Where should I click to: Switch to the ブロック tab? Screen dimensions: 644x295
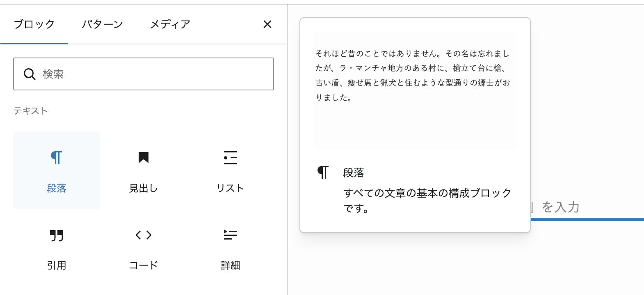34,24
